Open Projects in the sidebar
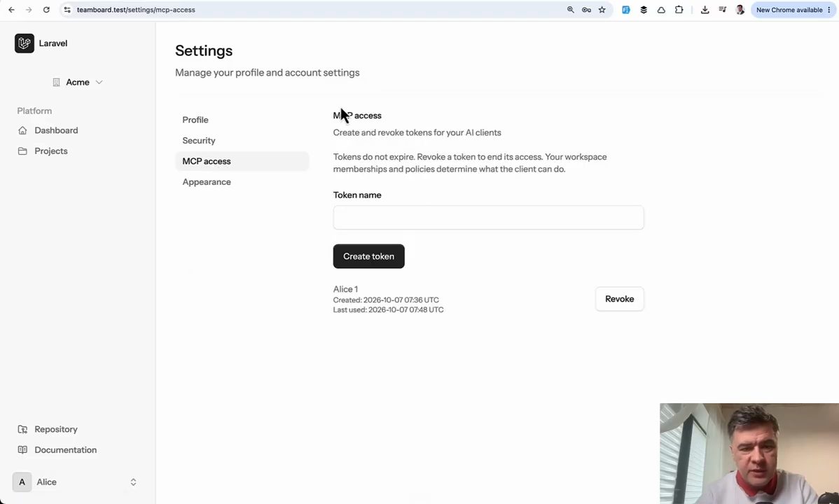The height and width of the screenshot is (504, 839). [x=51, y=151]
